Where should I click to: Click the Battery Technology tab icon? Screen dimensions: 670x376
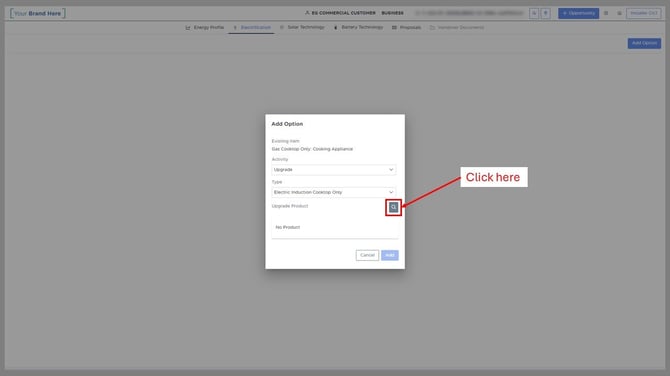pos(336,28)
